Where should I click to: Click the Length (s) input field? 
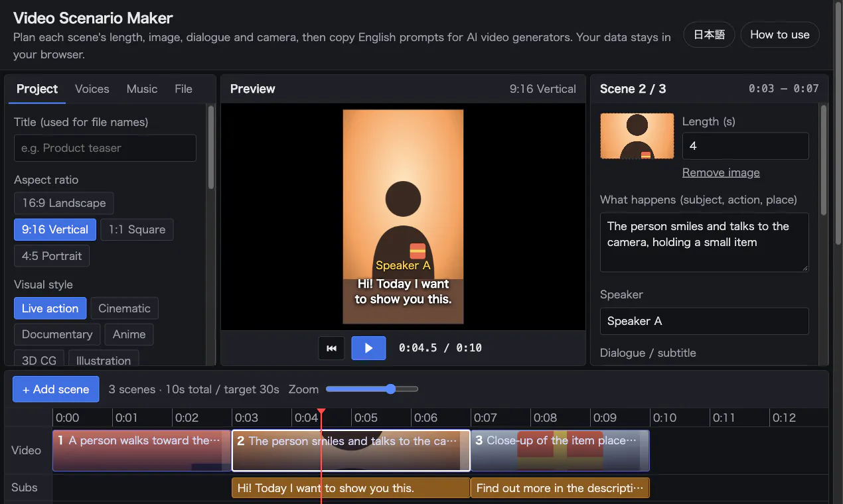(x=745, y=146)
